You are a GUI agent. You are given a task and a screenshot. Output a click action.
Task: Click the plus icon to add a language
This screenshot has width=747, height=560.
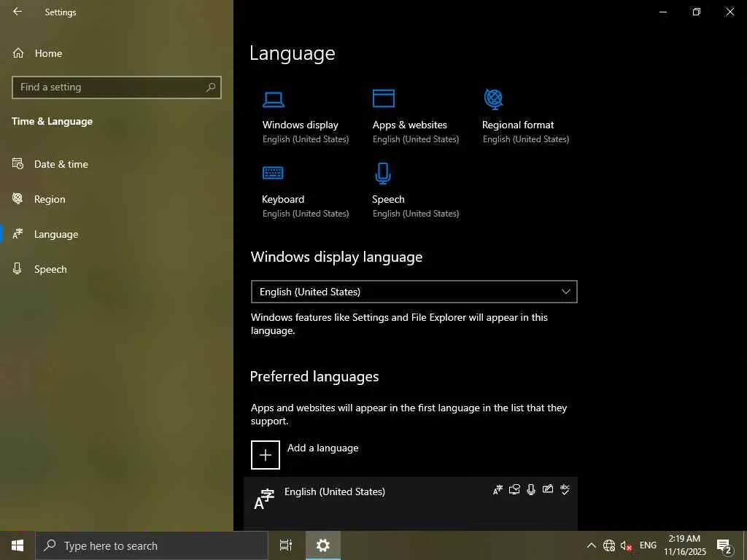click(x=266, y=455)
